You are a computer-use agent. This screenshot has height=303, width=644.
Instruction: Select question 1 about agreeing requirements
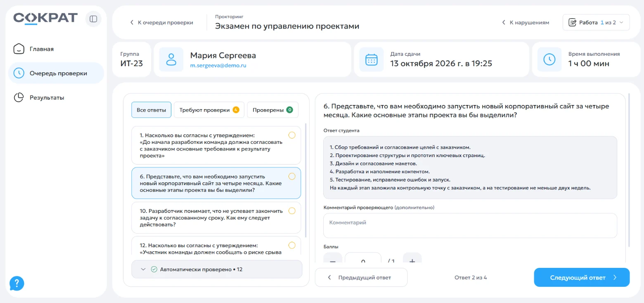tap(216, 146)
